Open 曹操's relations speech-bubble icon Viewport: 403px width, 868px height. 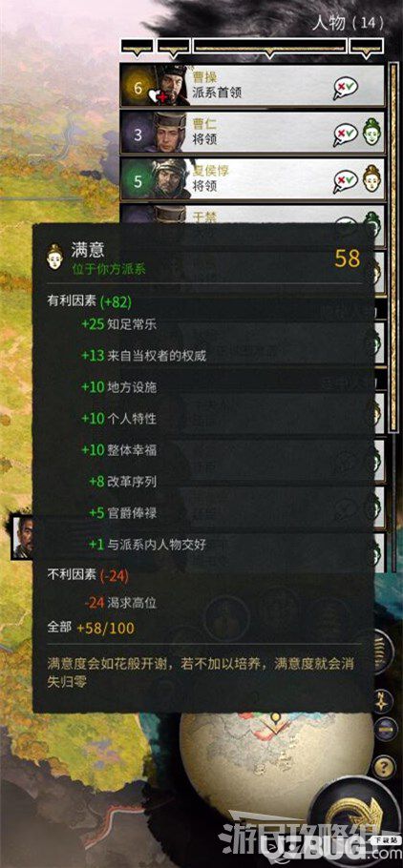coord(345,88)
